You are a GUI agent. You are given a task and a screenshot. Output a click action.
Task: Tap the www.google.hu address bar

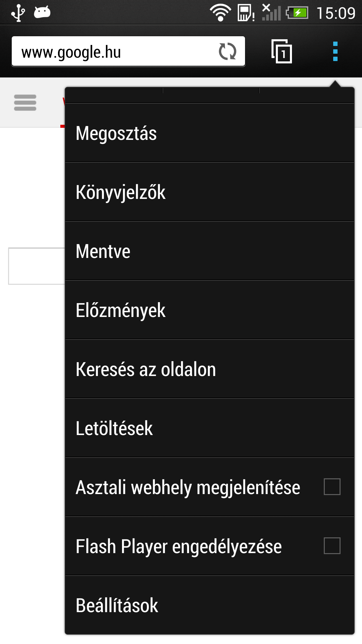coord(114,52)
